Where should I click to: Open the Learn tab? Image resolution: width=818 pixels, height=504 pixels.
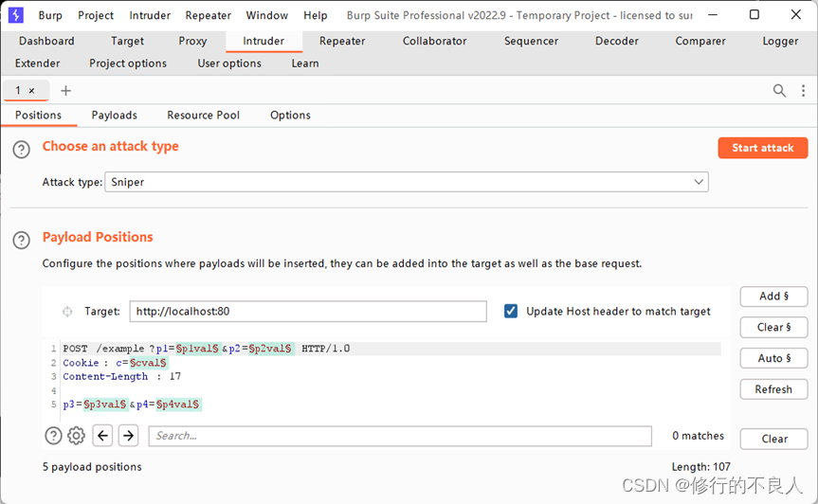(305, 63)
